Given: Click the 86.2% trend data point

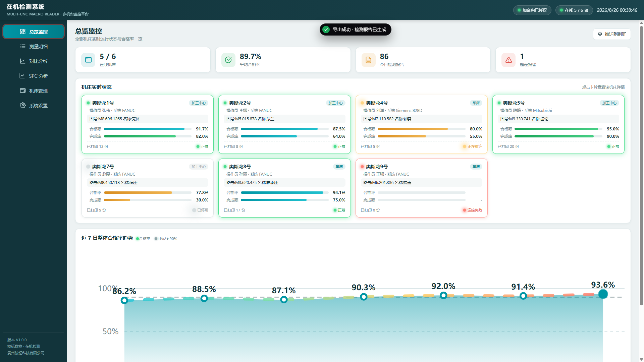Looking at the screenshot, I should [124, 300].
